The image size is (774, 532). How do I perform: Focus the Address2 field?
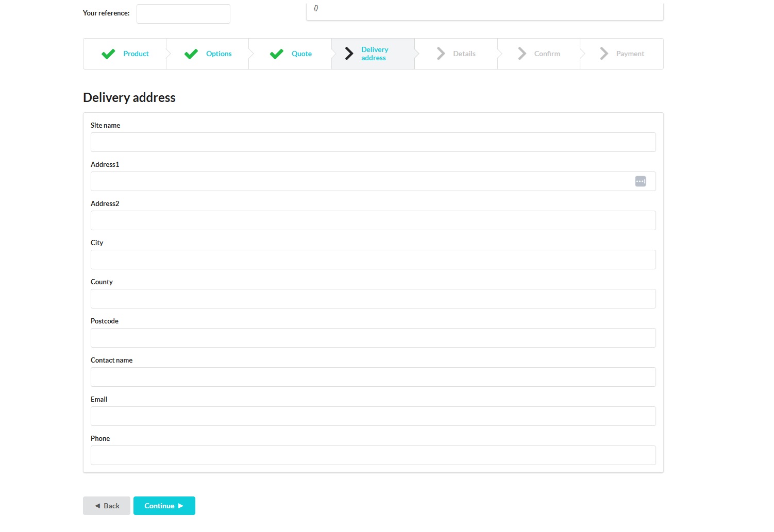pyautogui.click(x=373, y=220)
